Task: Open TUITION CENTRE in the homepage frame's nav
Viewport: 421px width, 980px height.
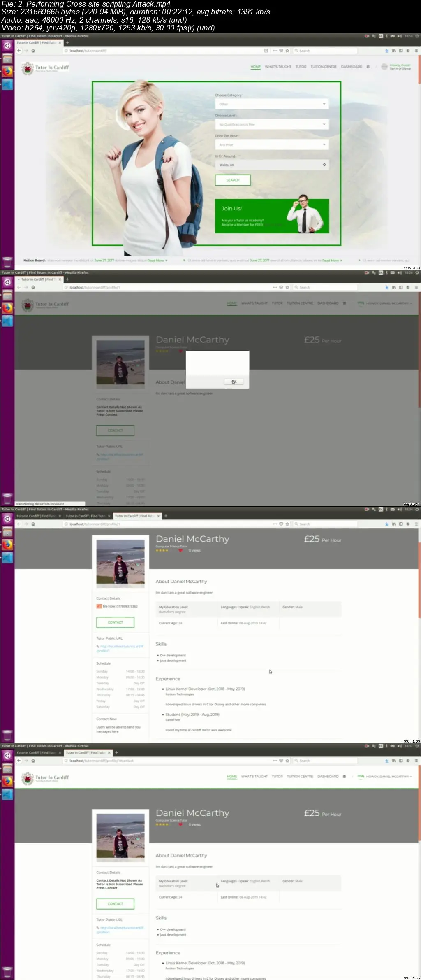Action: (x=324, y=67)
